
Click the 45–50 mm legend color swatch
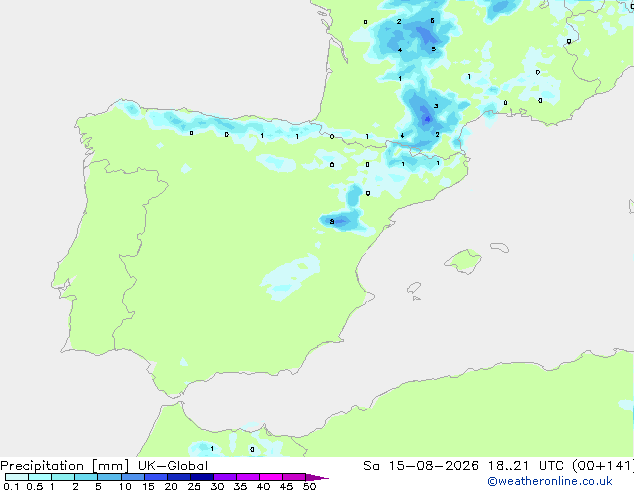pyautogui.click(x=294, y=477)
